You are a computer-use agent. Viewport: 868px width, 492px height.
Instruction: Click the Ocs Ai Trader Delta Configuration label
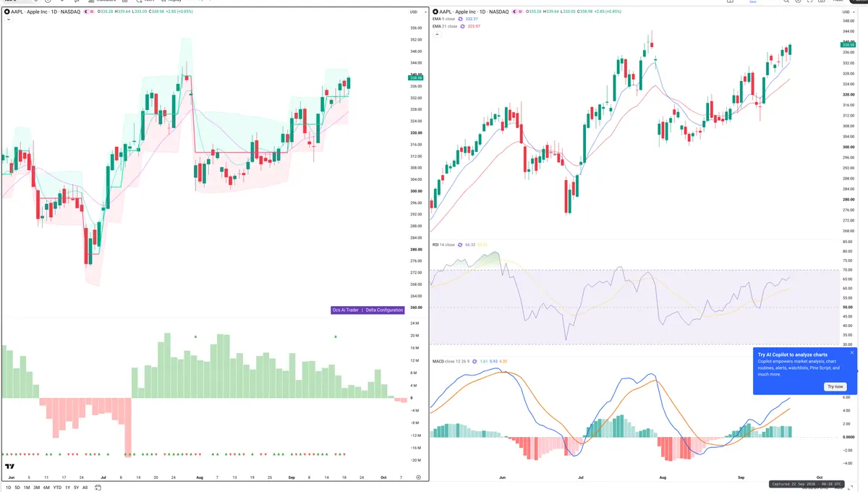[367, 310]
